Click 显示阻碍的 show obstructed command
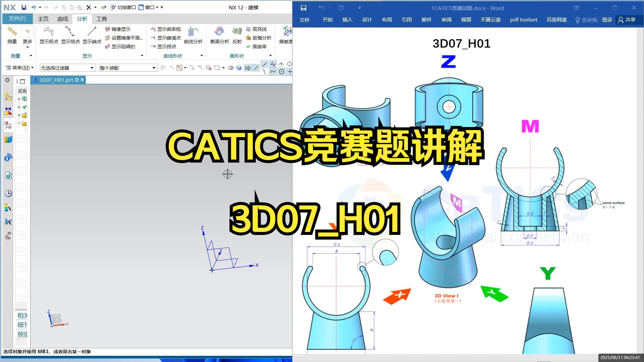The height and width of the screenshot is (362, 644). click(x=120, y=47)
